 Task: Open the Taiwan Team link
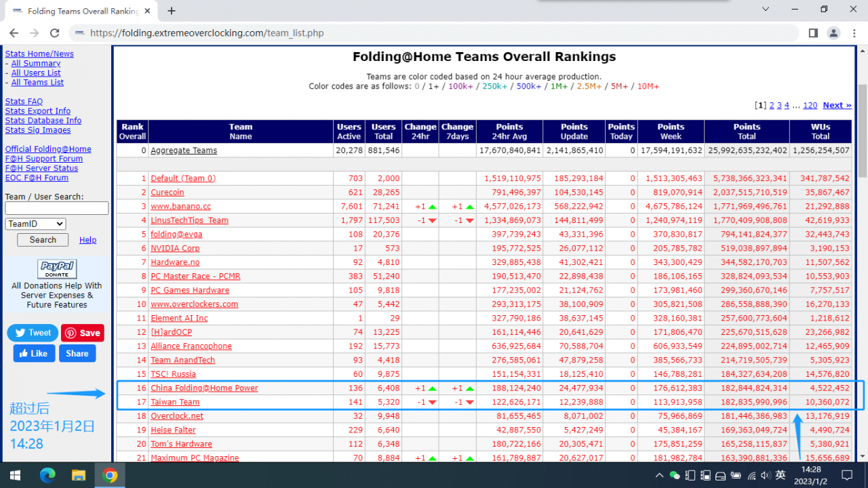(x=175, y=402)
